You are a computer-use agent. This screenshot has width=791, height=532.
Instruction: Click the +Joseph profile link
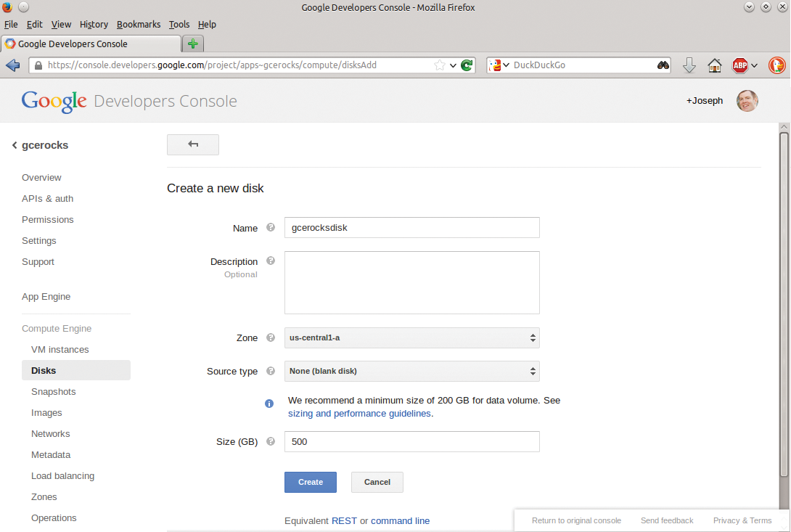click(x=704, y=100)
